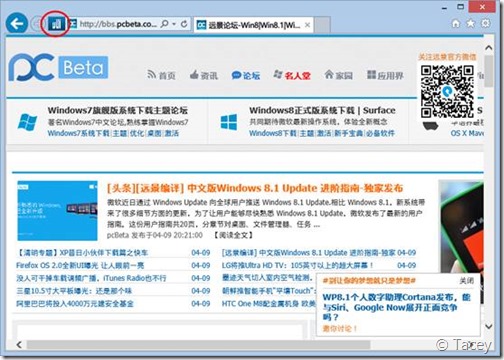Click the horizontal scrollbar left arrow
This screenshot has height=360, width=504.
pyautogui.click(x=19, y=345)
